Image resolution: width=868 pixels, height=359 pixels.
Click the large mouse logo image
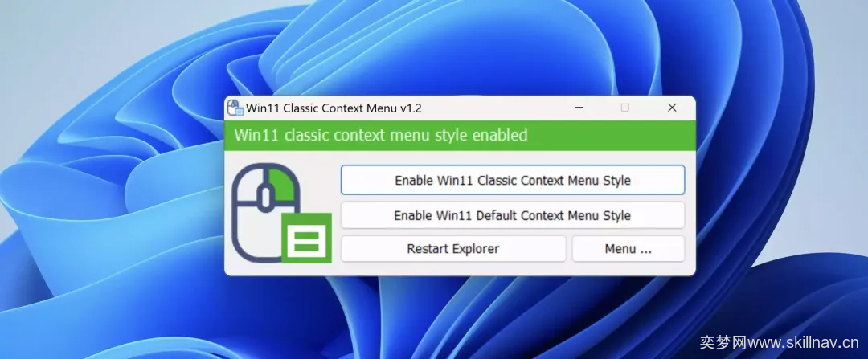point(281,212)
